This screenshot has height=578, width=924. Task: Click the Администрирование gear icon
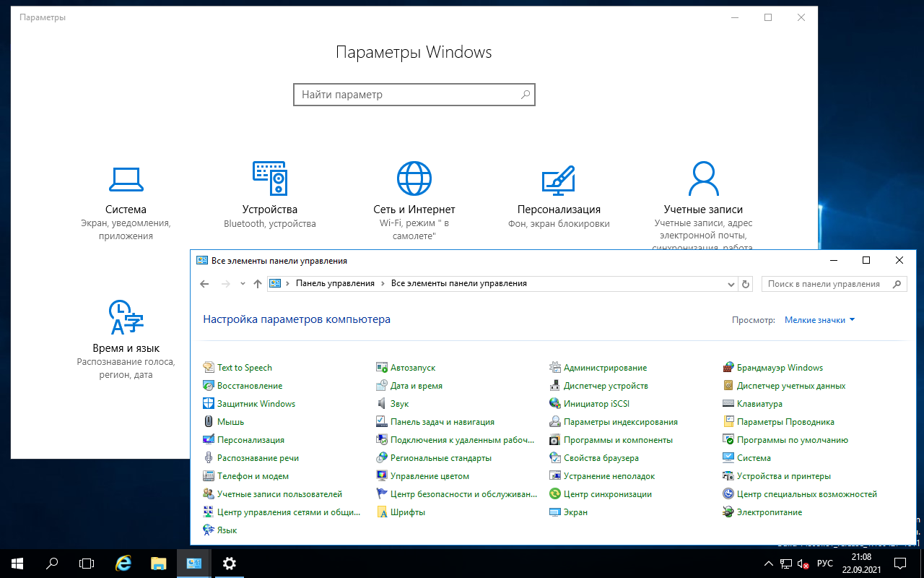[555, 368]
